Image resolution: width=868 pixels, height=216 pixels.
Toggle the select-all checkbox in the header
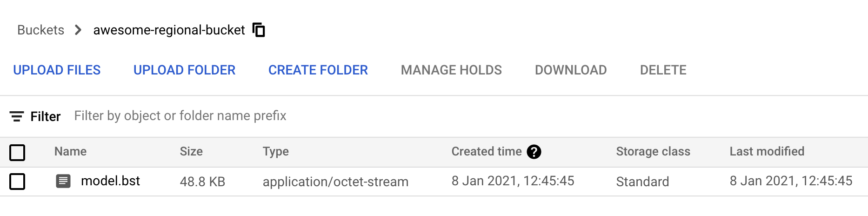pyautogui.click(x=17, y=152)
